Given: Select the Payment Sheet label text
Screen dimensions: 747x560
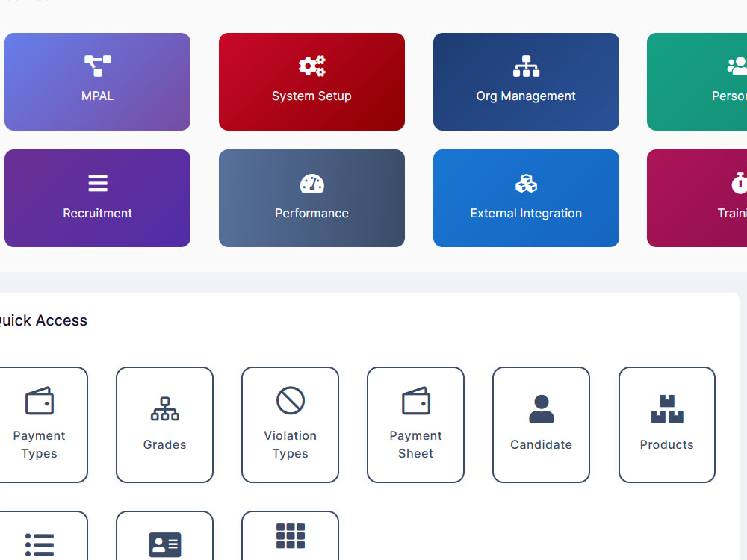Looking at the screenshot, I should tap(416, 444).
